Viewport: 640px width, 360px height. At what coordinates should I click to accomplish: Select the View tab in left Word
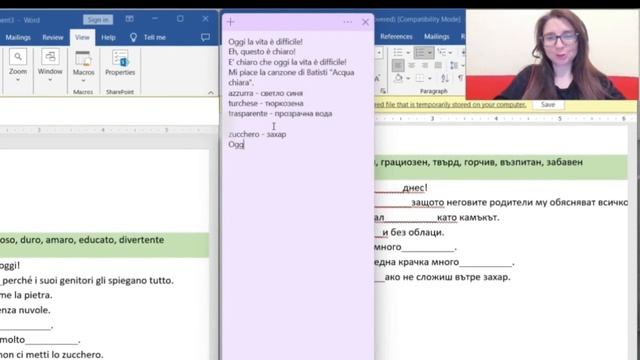[x=82, y=37]
